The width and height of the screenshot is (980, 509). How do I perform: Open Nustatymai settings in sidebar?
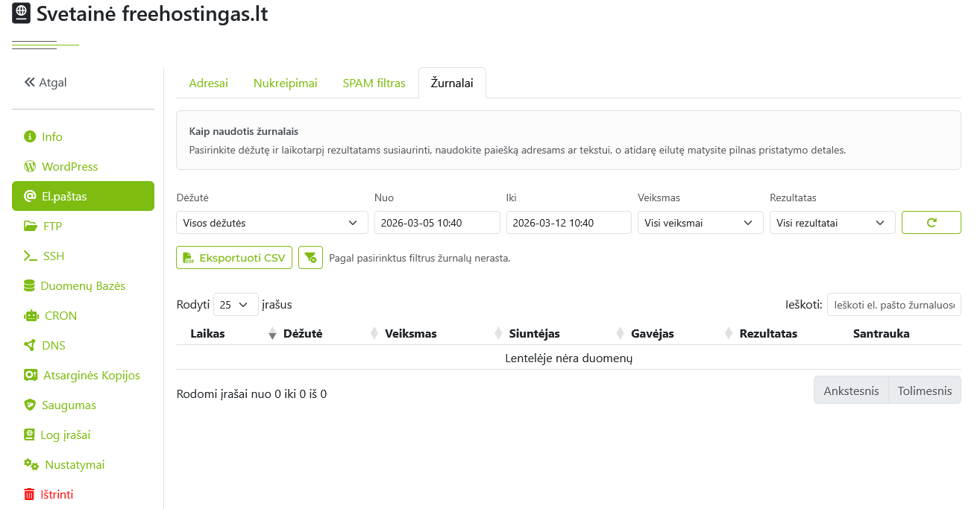[x=74, y=465]
